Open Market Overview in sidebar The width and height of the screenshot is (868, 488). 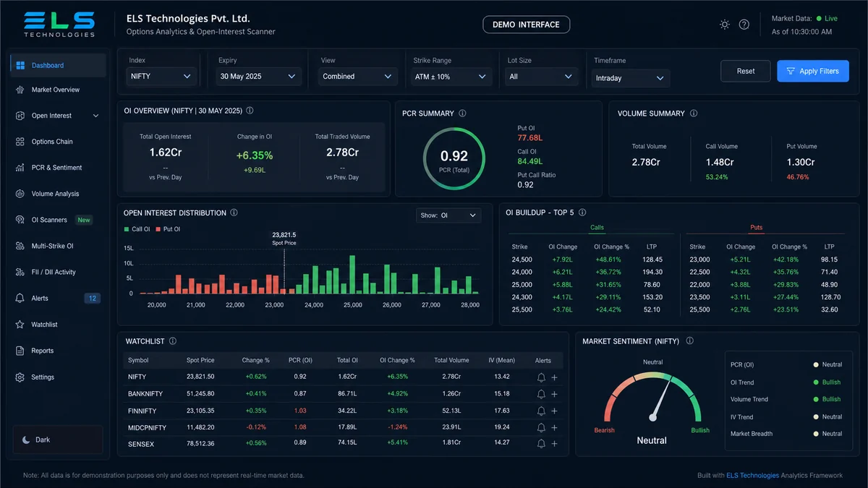[58, 90]
